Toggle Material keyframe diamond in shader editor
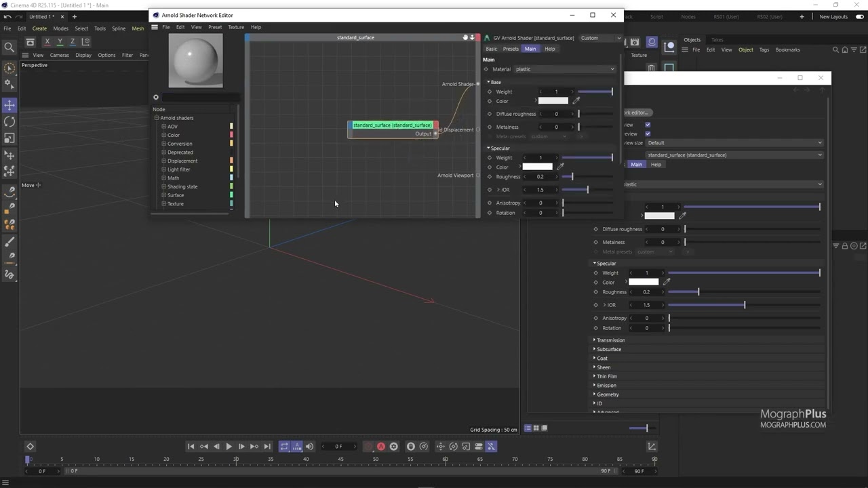 (486, 69)
